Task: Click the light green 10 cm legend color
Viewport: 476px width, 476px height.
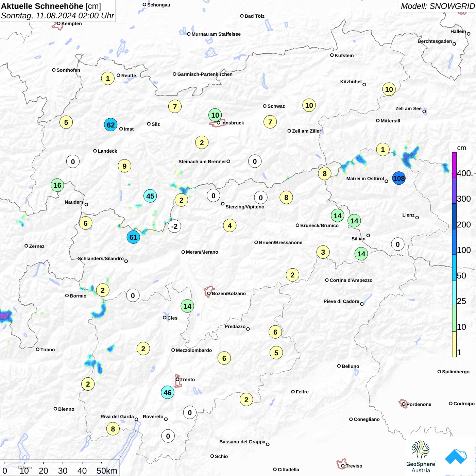Action: (x=454, y=319)
